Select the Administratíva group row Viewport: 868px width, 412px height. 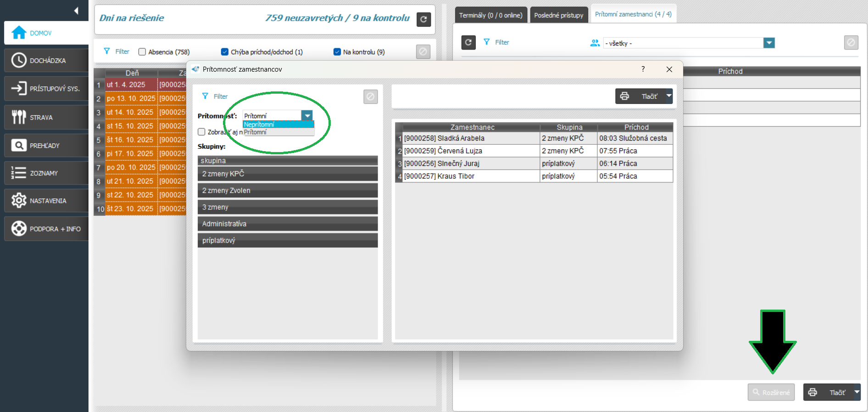click(x=287, y=224)
